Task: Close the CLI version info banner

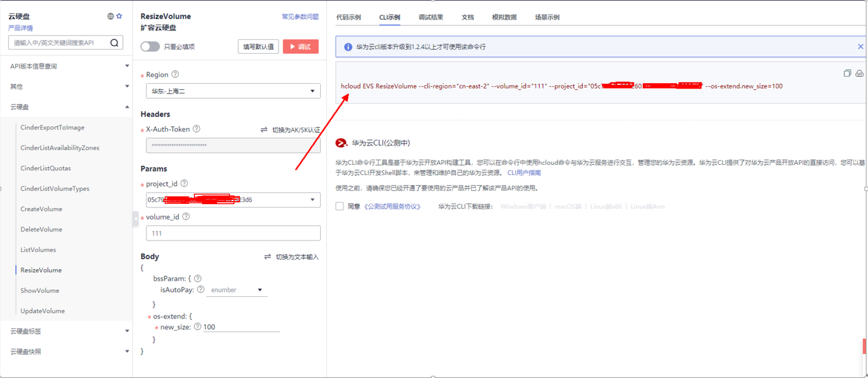Action: point(860,47)
